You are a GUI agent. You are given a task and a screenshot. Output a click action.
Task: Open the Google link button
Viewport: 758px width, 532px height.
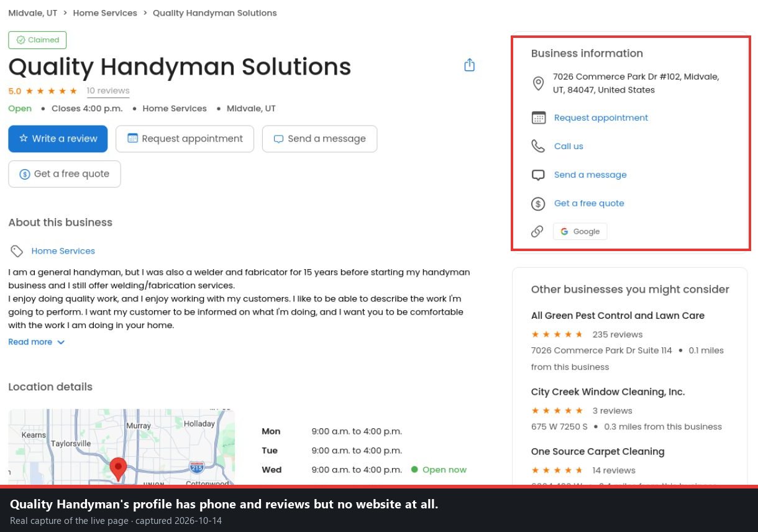[580, 231]
